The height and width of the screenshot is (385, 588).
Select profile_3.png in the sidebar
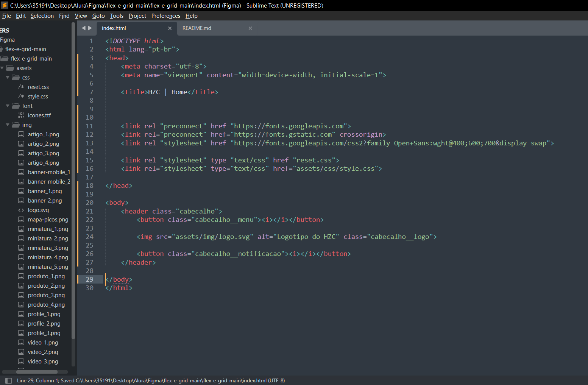[44, 333]
